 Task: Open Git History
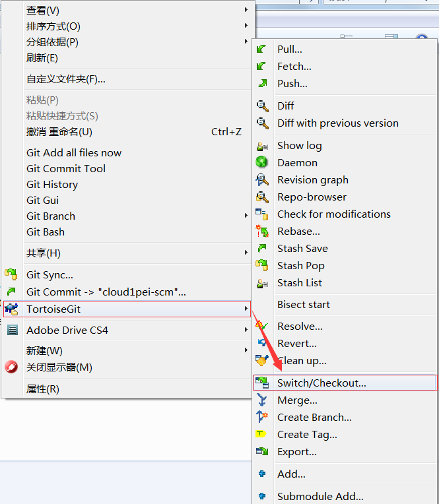tap(127, 185)
